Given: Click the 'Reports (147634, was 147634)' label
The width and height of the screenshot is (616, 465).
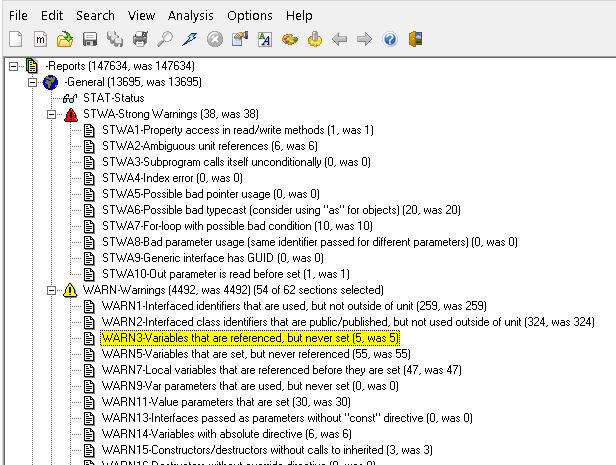Looking at the screenshot, I should [x=120, y=66].
